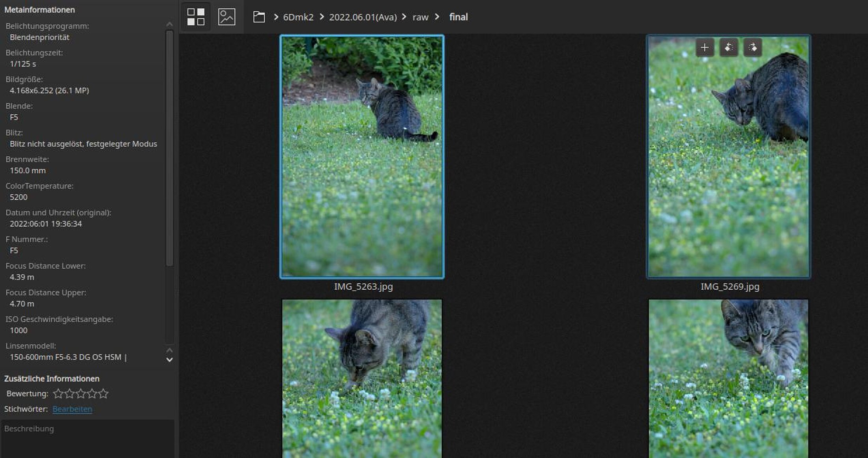Navigate to 2022.06.01(Ava) breadcrumb folder
The image size is (868, 458).
click(x=363, y=17)
